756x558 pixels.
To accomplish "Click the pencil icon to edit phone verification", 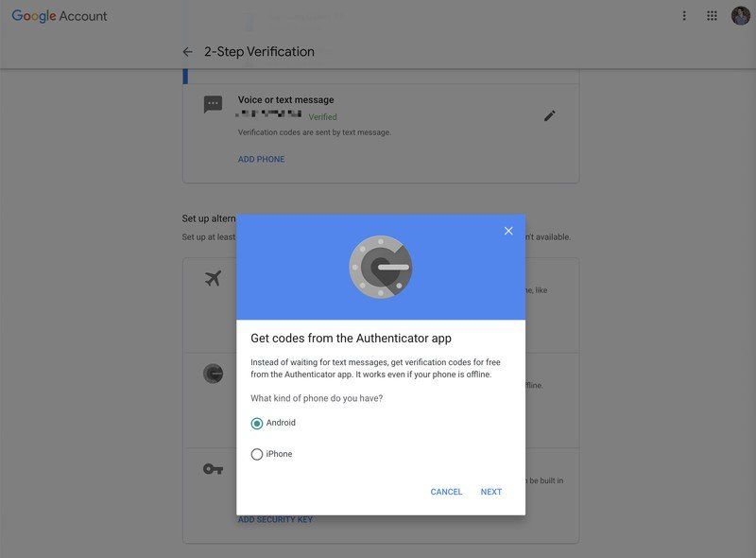I will pos(549,115).
